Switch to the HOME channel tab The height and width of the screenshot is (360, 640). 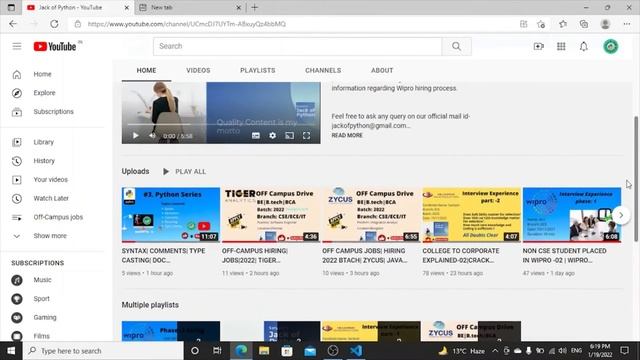(x=146, y=71)
